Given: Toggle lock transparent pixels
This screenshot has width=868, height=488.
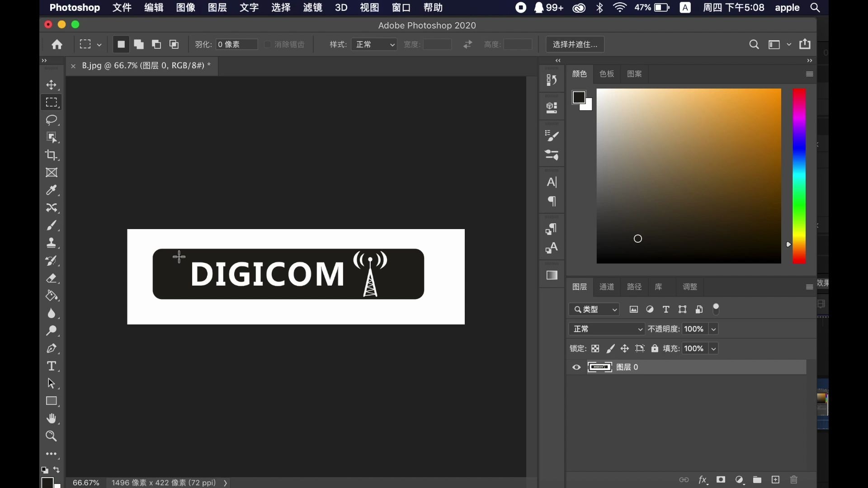Looking at the screenshot, I should pyautogui.click(x=595, y=349).
